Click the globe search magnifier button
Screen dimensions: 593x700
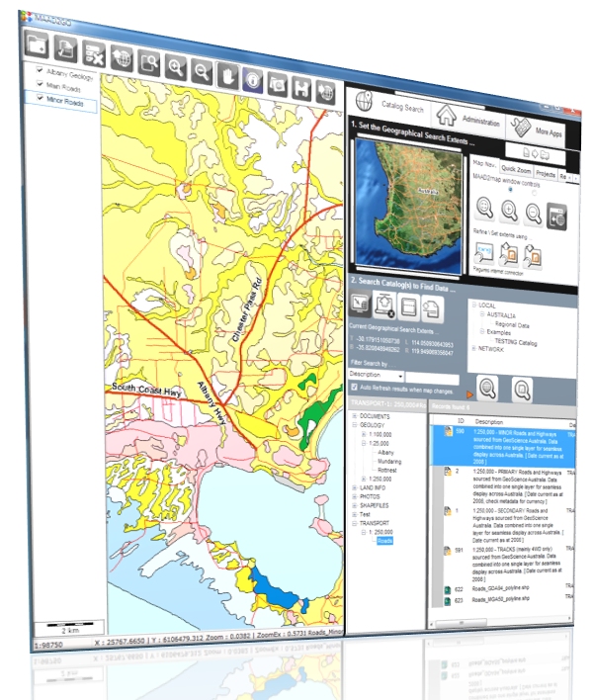click(487, 389)
